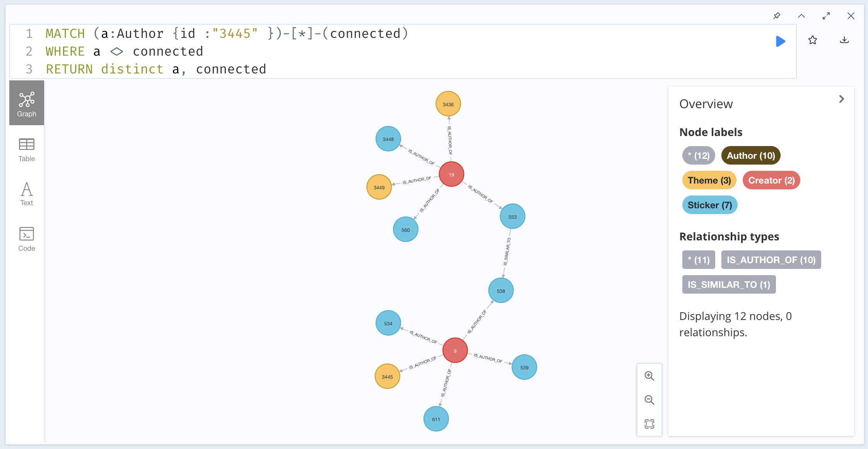Click the run query play button
The height and width of the screenshot is (449, 868).
point(781,41)
